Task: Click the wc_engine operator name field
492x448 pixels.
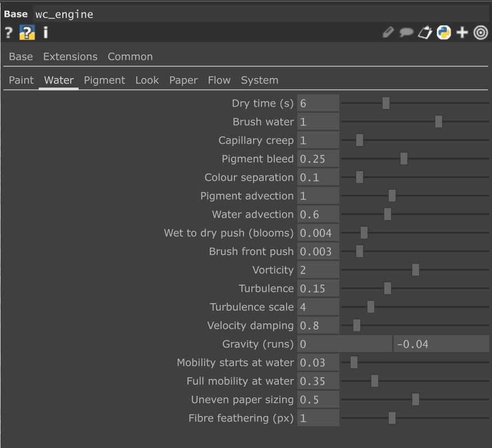Action: coord(260,14)
